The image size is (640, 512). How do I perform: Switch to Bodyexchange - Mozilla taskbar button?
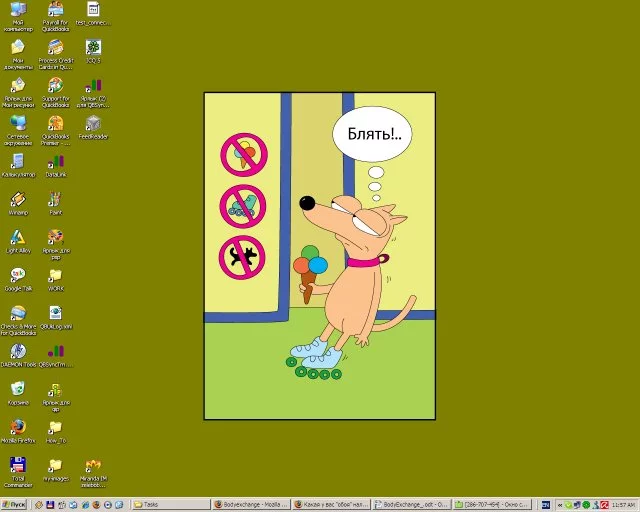point(251,505)
